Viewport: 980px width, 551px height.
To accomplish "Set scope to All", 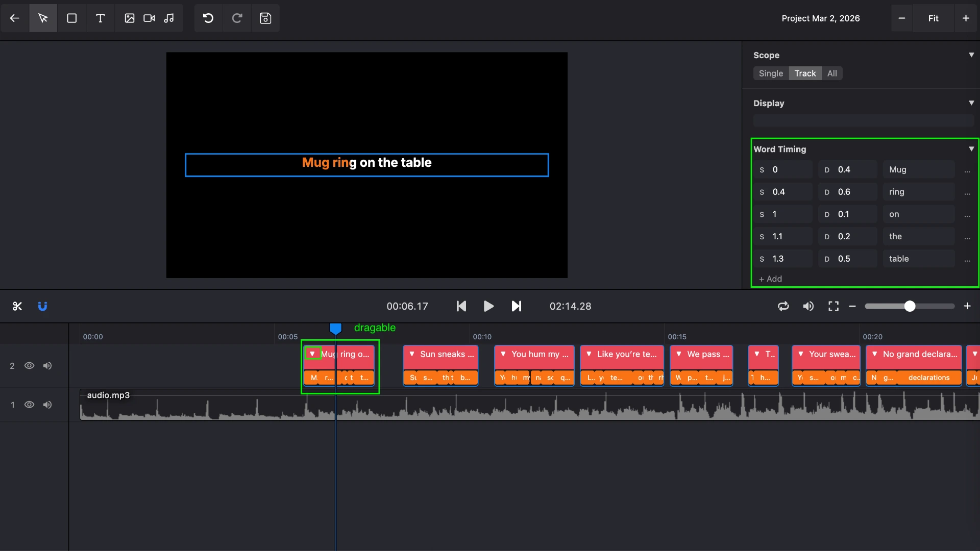I will point(832,73).
